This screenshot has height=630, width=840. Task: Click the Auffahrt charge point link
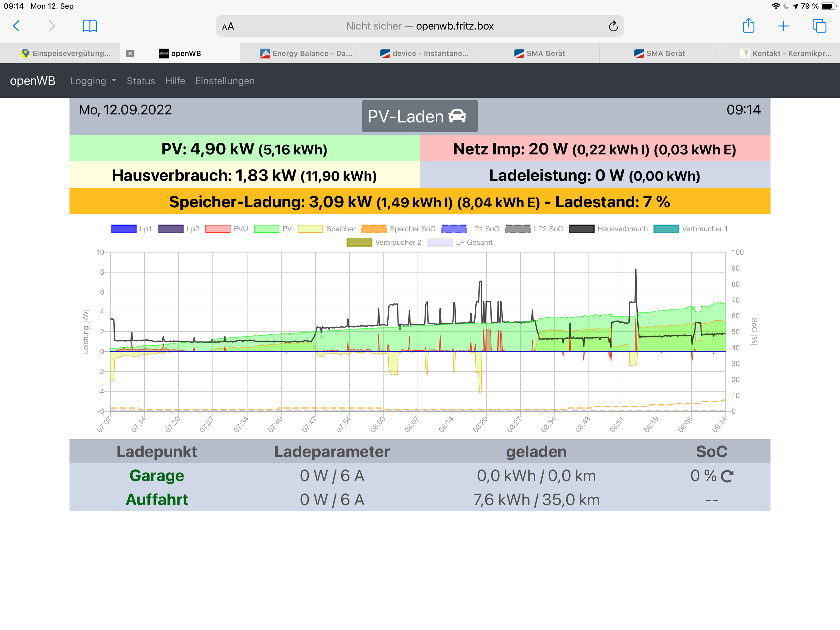point(157,500)
